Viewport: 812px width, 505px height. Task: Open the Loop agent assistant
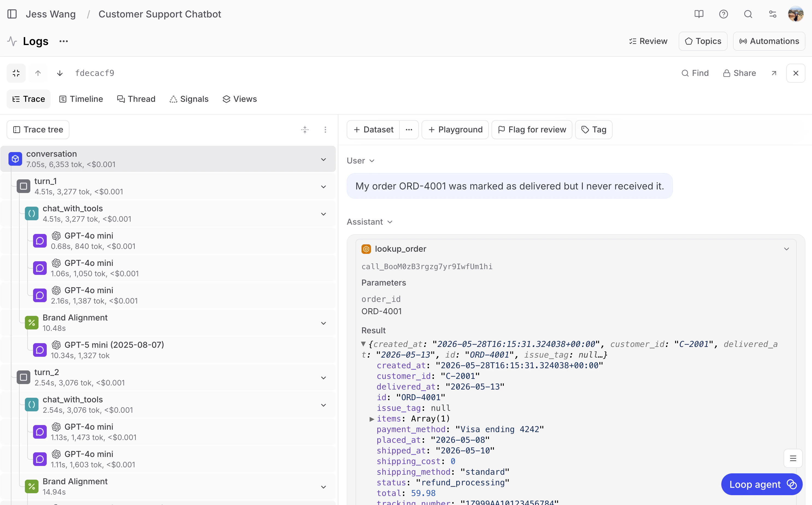762,484
